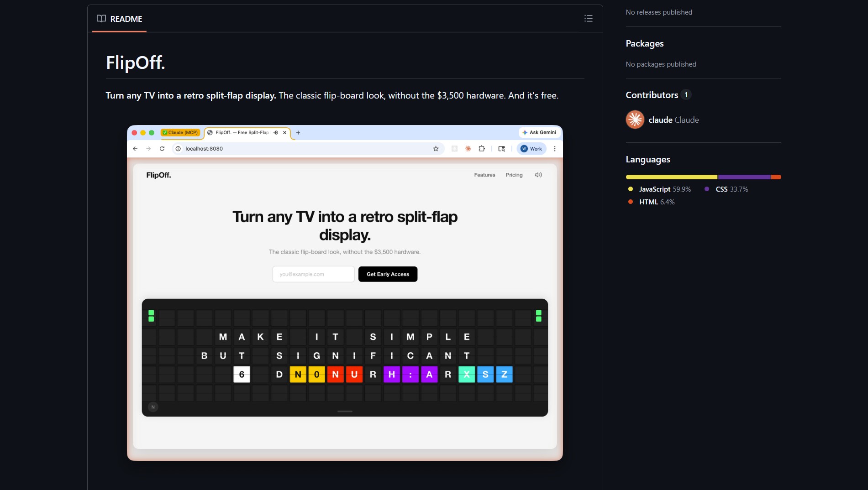Click the Get Early Access button
The width and height of the screenshot is (868, 490).
pos(387,274)
